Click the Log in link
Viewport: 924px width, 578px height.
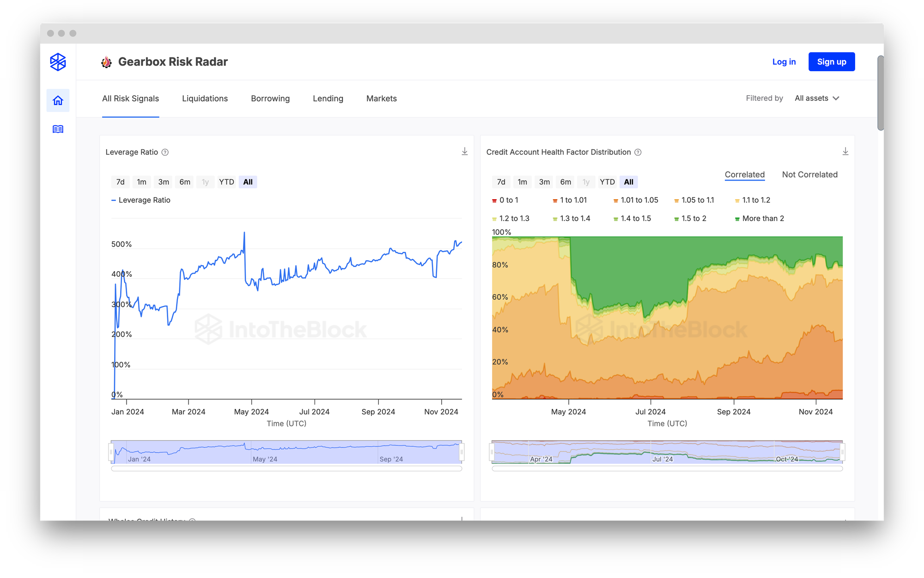(784, 62)
